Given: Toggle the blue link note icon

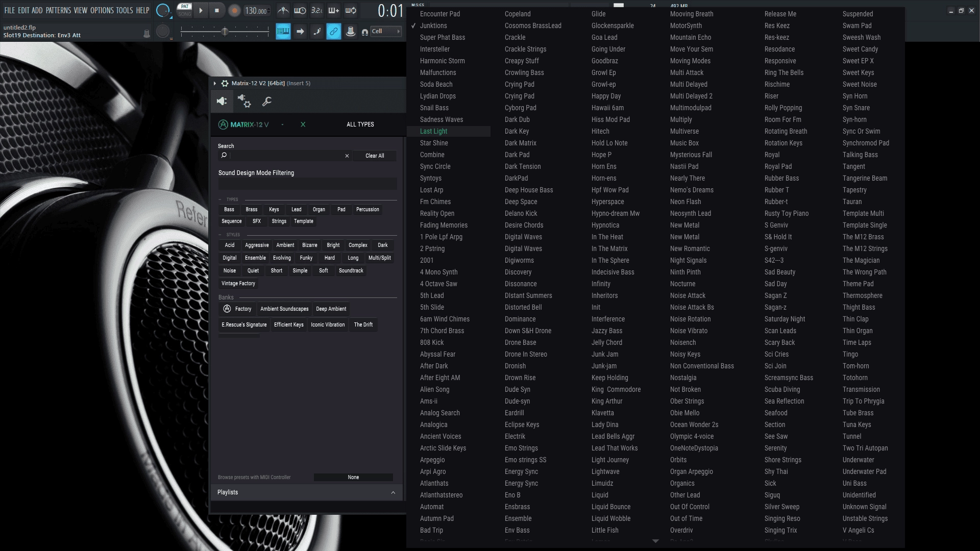Looking at the screenshot, I should tap(334, 32).
